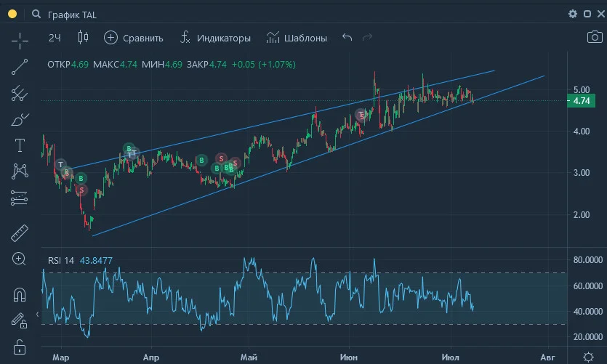Click the МИН low value 4.69

click(174, 65)
